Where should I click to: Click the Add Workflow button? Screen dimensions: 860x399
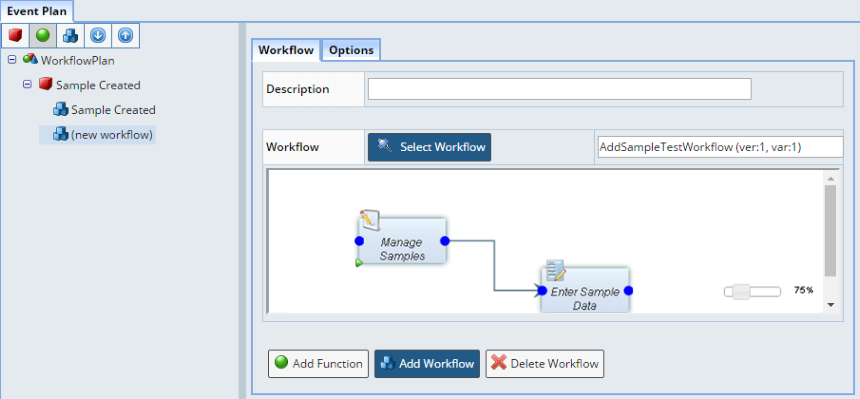pos(427,364)
